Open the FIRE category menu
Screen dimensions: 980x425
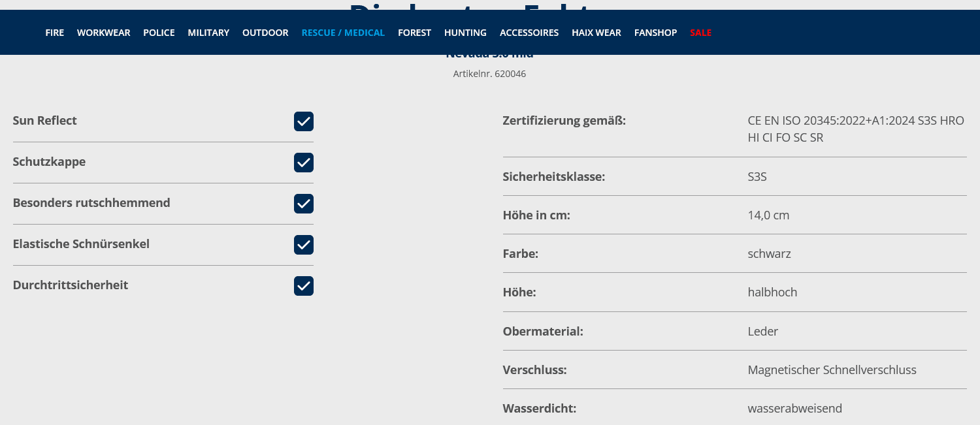click(55, 33)
